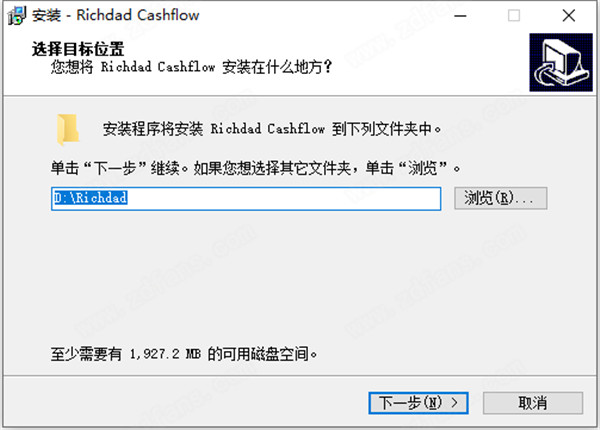Close the Richdad Cashflow installer window
Image resolution: width=600 pixels, height=430 pixels.
[569, 16]
